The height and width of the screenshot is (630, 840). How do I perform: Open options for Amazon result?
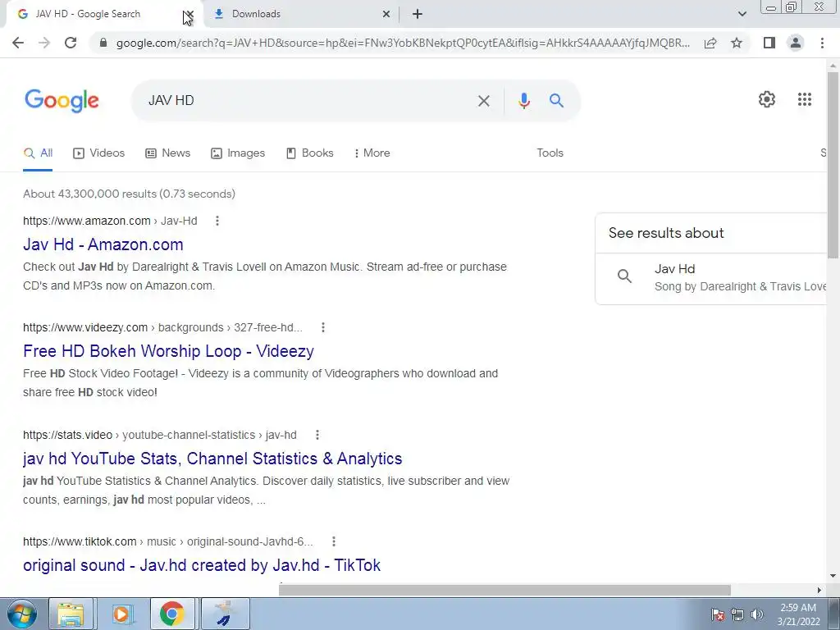[217, 221]
